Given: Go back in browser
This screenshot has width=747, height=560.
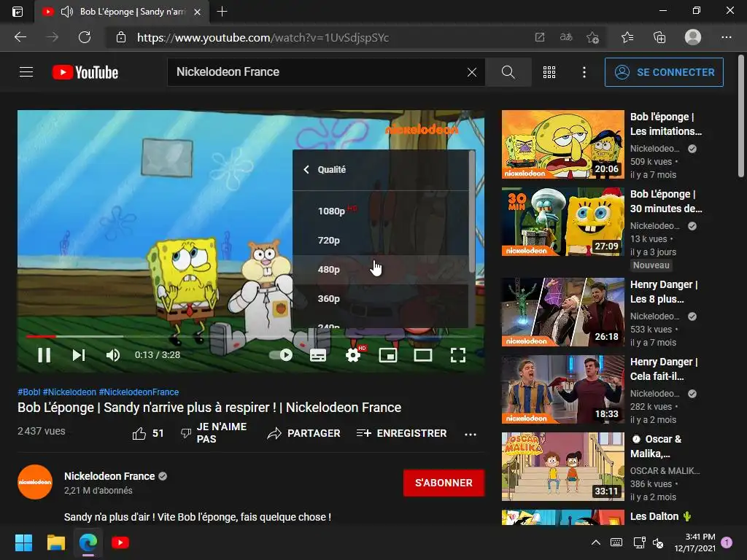Looking at the screenshot, I should 20,37.
